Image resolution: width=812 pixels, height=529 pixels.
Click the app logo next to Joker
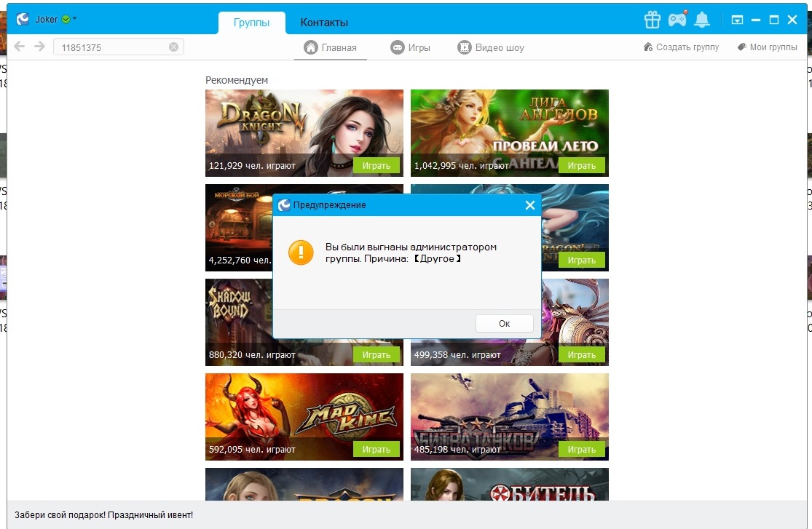pyautogui.click(x=23, y=20)
